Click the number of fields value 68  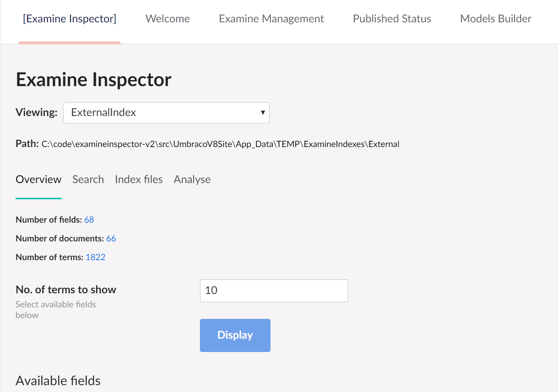89,220
